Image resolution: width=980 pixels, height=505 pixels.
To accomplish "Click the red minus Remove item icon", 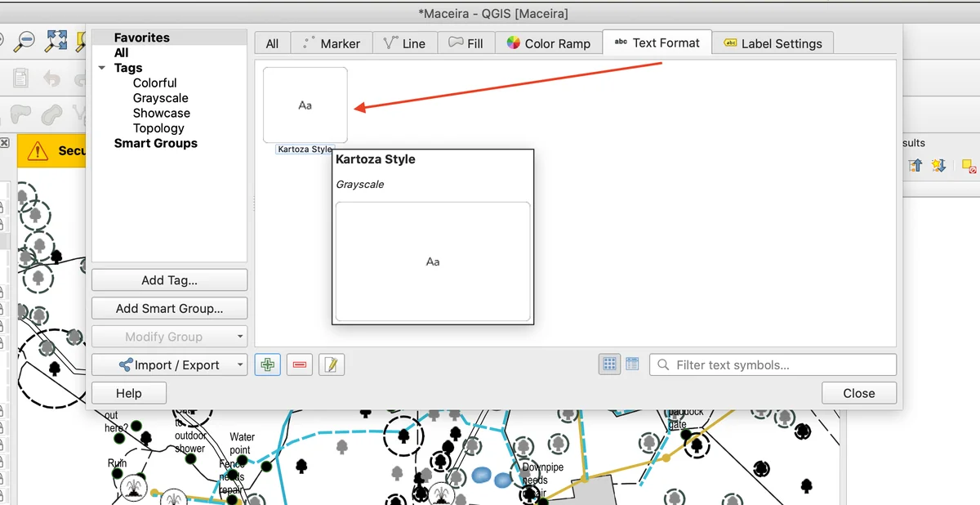I will (x=299, y=365).
